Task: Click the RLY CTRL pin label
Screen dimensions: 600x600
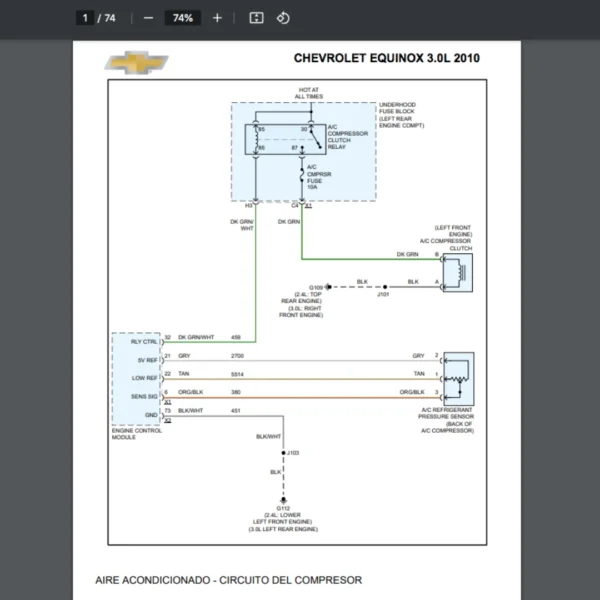Action: (x=145, y=339)
